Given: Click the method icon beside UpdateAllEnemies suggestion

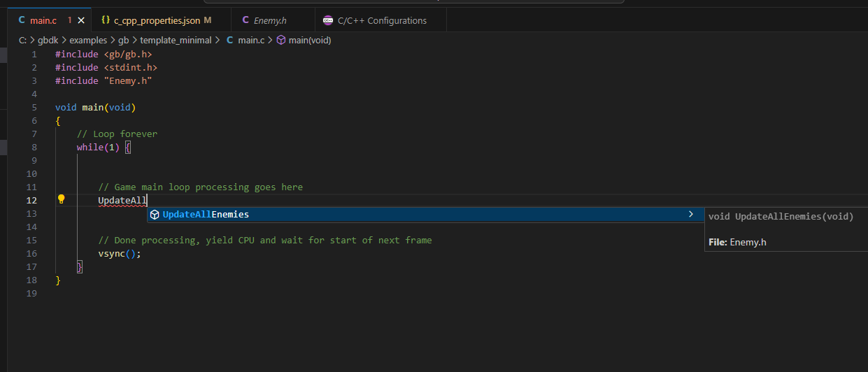Looking at the screenshot, I should click(155, 215).
